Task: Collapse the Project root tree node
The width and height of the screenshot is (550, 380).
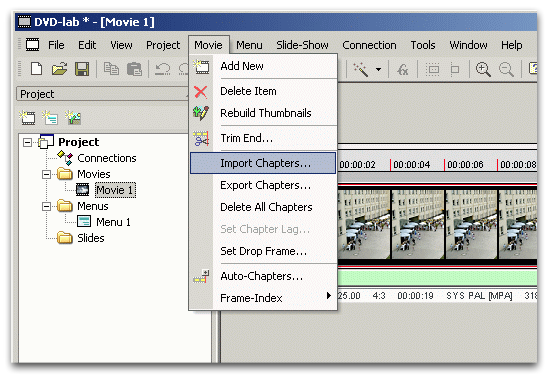Action: (27, 142)
